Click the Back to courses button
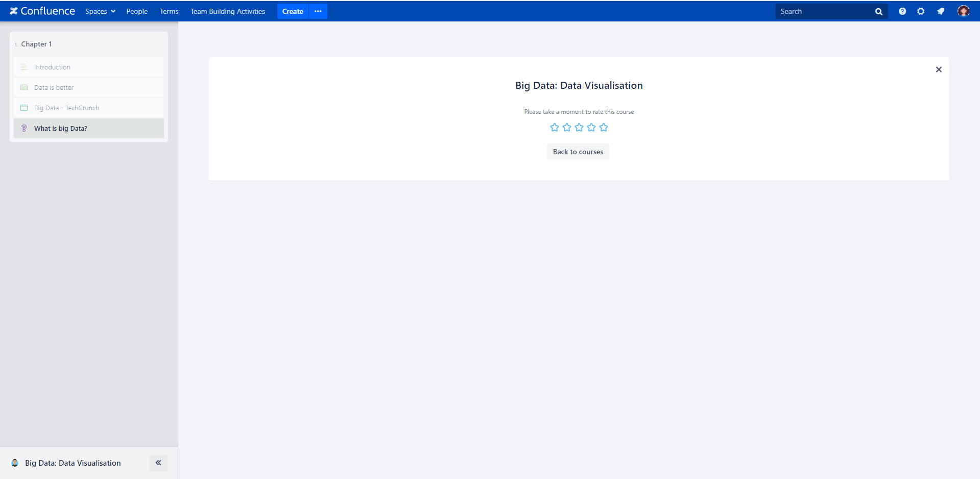The image size is (980, 479). 578,152
